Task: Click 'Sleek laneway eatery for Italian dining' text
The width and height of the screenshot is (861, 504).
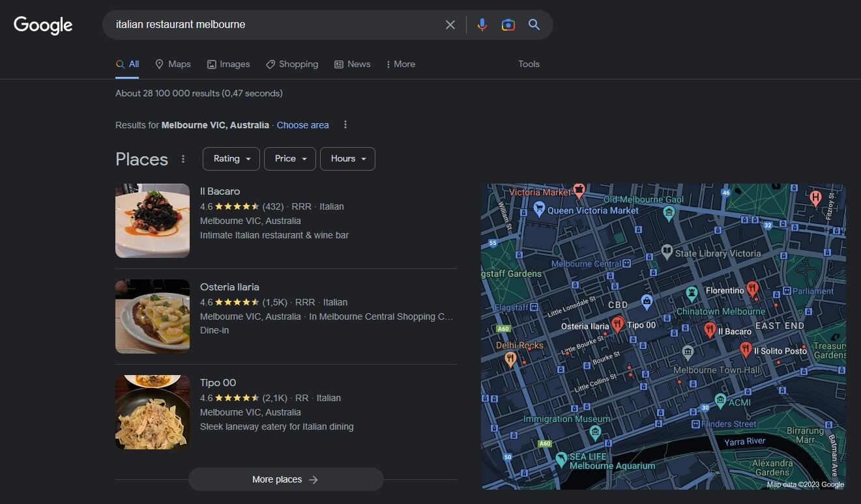Action: 277,427
